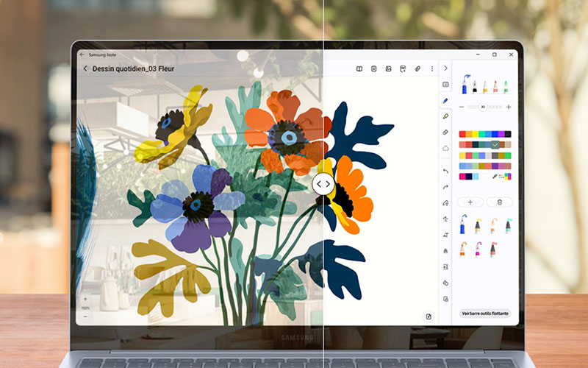
Task: Select the checked teal color swatch
Action: [495, 145]
